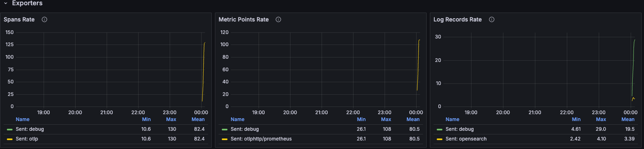Click Max value 29.0 in Log Records legend
Image resolution: width=644 pixels, height=149 pixels.
tap(601, 129)
